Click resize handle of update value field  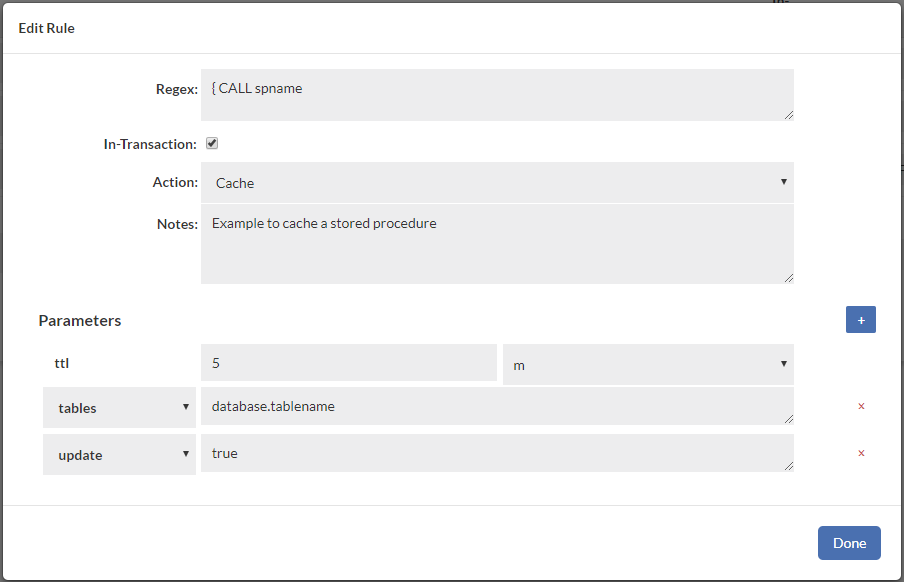(x=788, y=466)
